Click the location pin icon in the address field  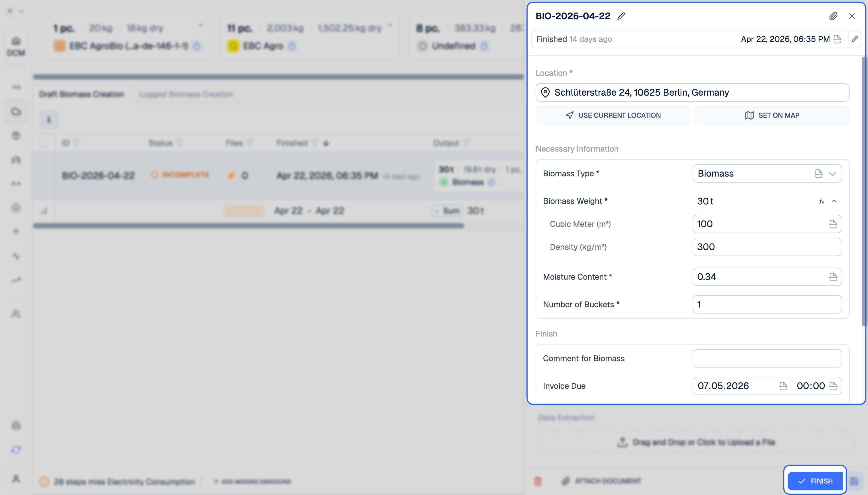coord(545,92)
